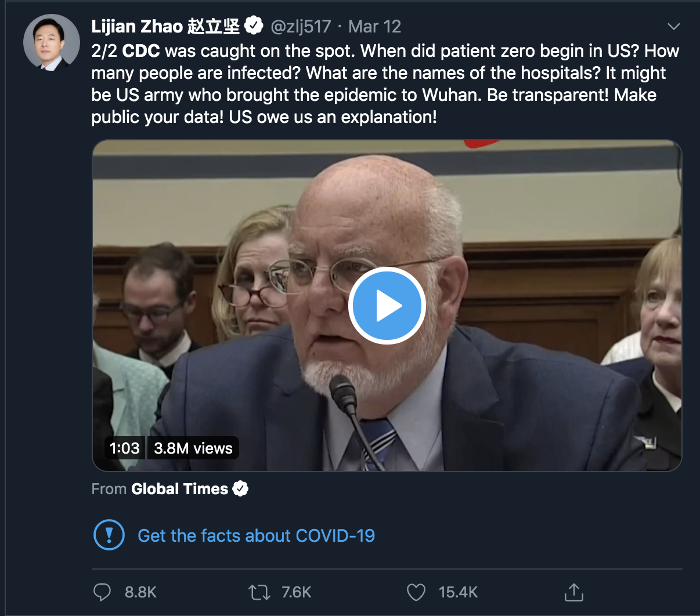Screen dimensions: 700x616
Task: Click Lijian Zhao's verified badge
Action: pos(254,26)
